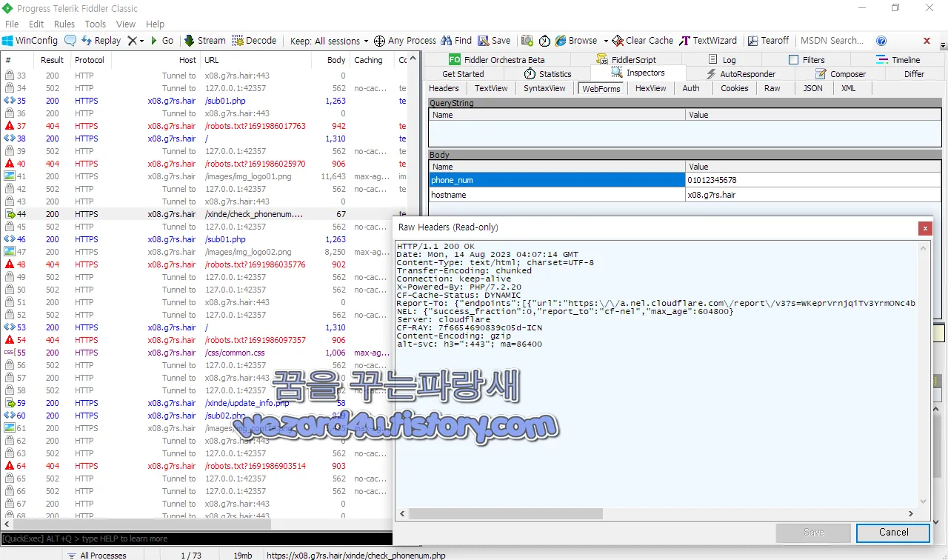Open the Composer tab
Viewport: 948px width, 560px height.
[x=840, y=74]
